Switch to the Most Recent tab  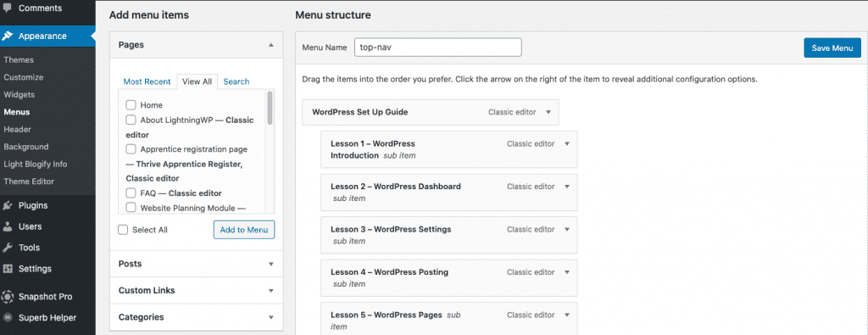pos(147,81)
